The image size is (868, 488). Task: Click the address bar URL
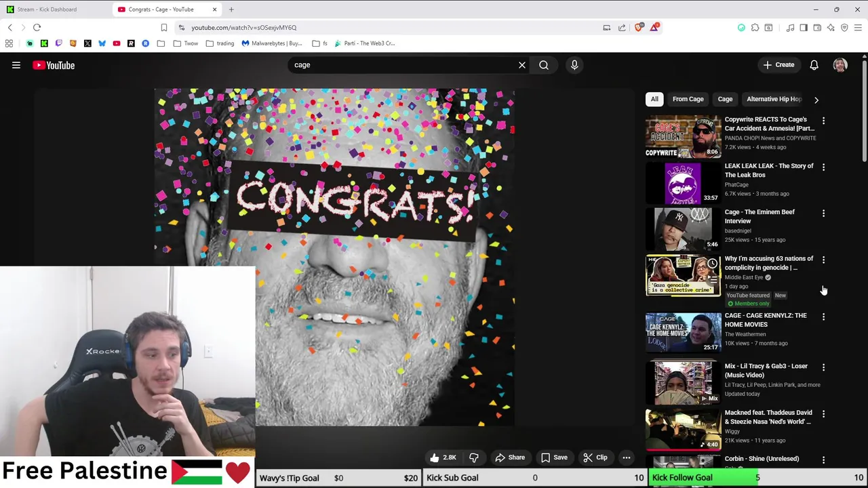243,28
